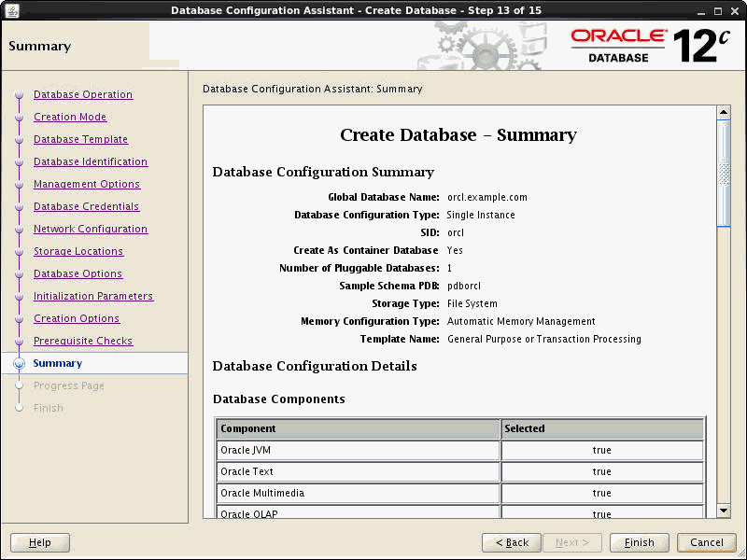Click the summary scrollbar down arrow
The width and height of the screenshot is (747, 560).
(x=724, y=511)
